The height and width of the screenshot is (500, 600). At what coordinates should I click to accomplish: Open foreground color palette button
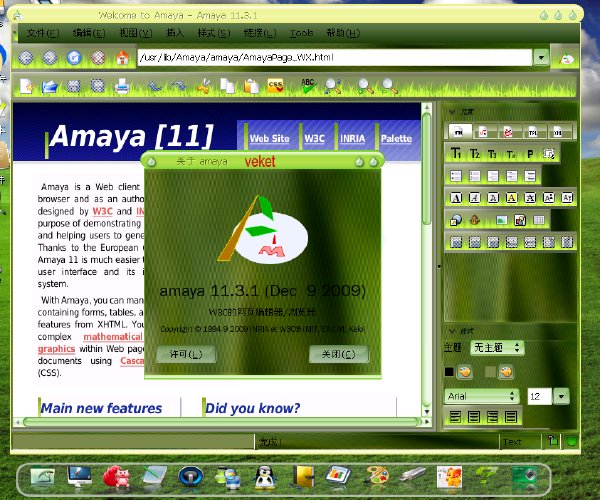tap(465, 372)
